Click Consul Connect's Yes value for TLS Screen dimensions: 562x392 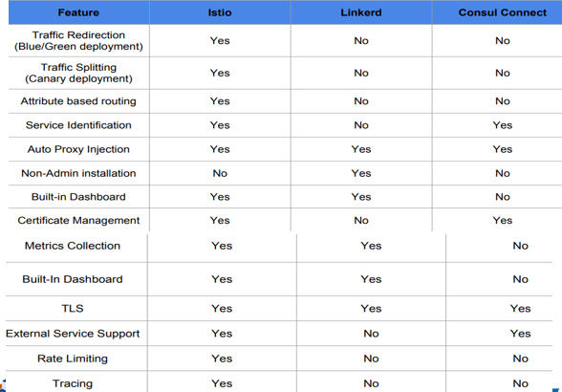520,309
